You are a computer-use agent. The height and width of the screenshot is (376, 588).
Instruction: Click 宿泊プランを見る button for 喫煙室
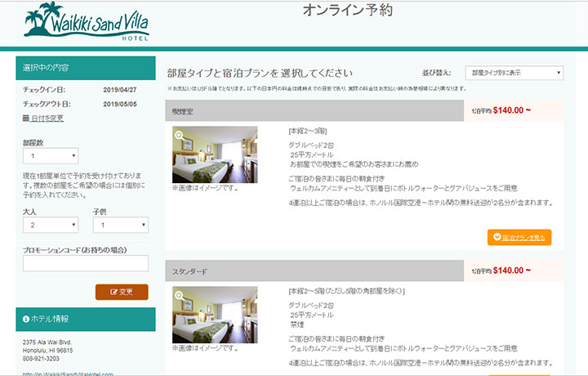click(x=519, y=237)
